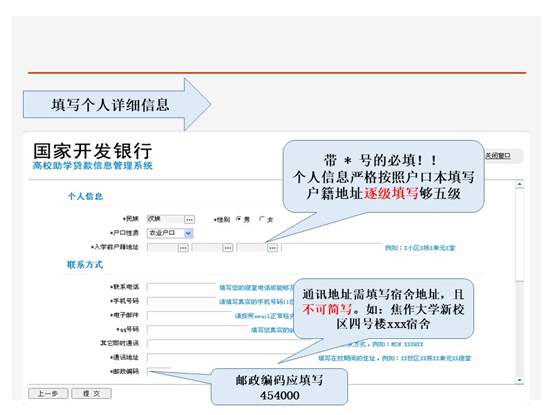Click the 民族 field showing 汉族
553x415 pixels.
[165, 219]
